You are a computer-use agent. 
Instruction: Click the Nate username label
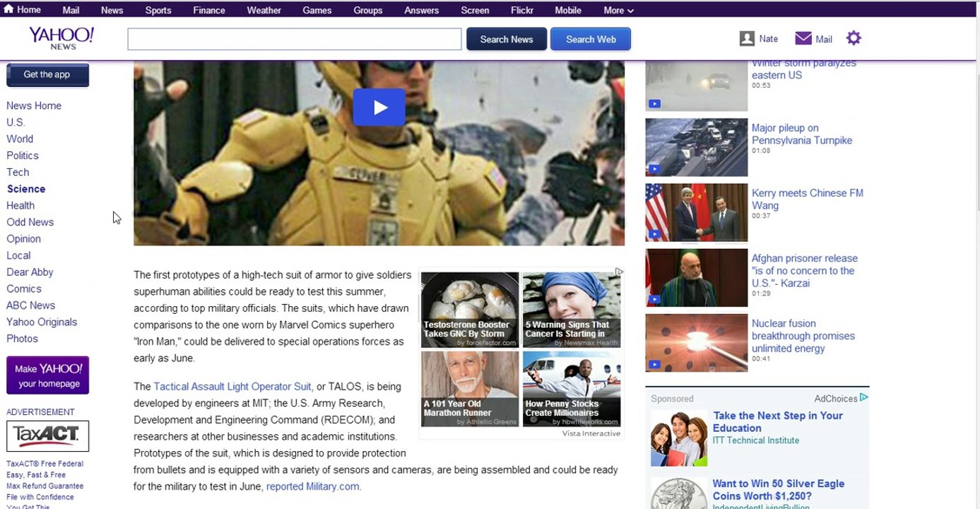(769, 39)
